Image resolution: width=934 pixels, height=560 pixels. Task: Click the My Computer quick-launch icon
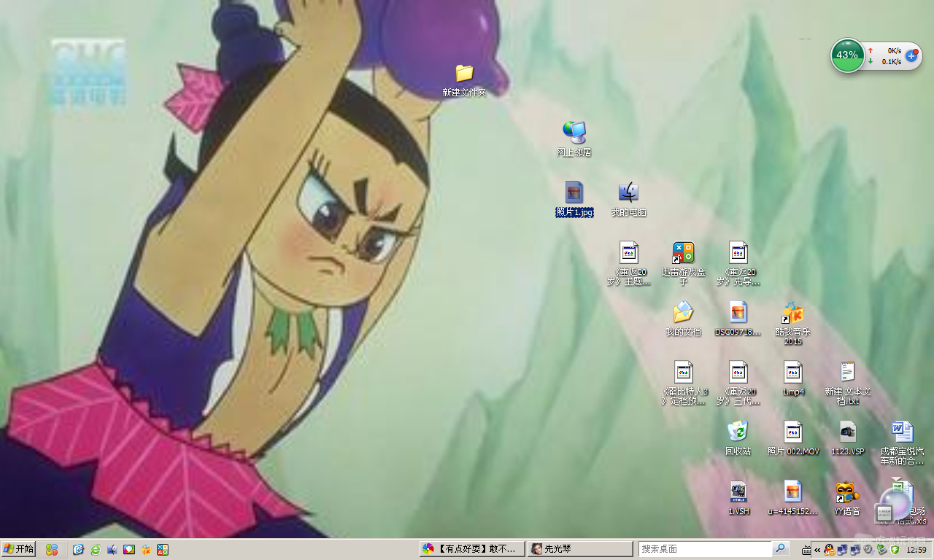[112, 550]
